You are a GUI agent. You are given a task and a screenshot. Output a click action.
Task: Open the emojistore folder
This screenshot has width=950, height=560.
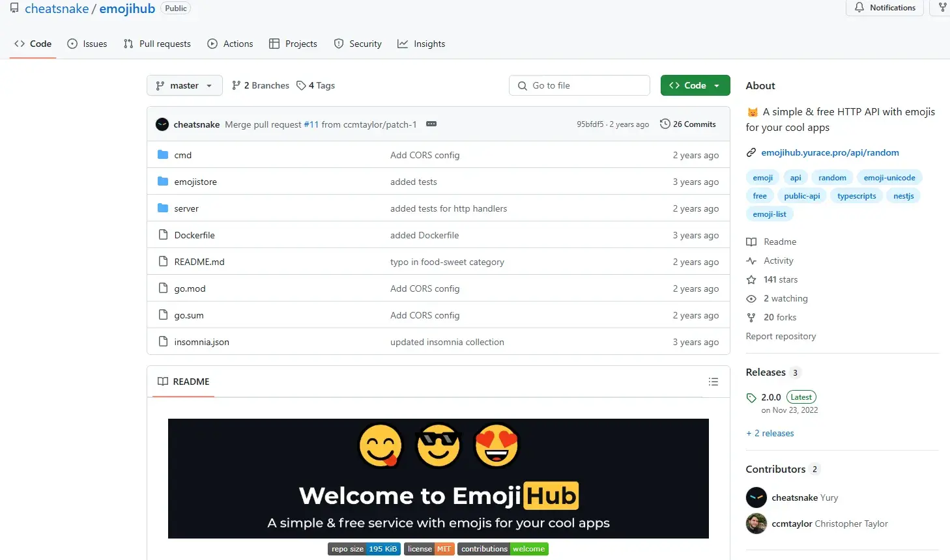pyautogui.click(x=195, y=182)
